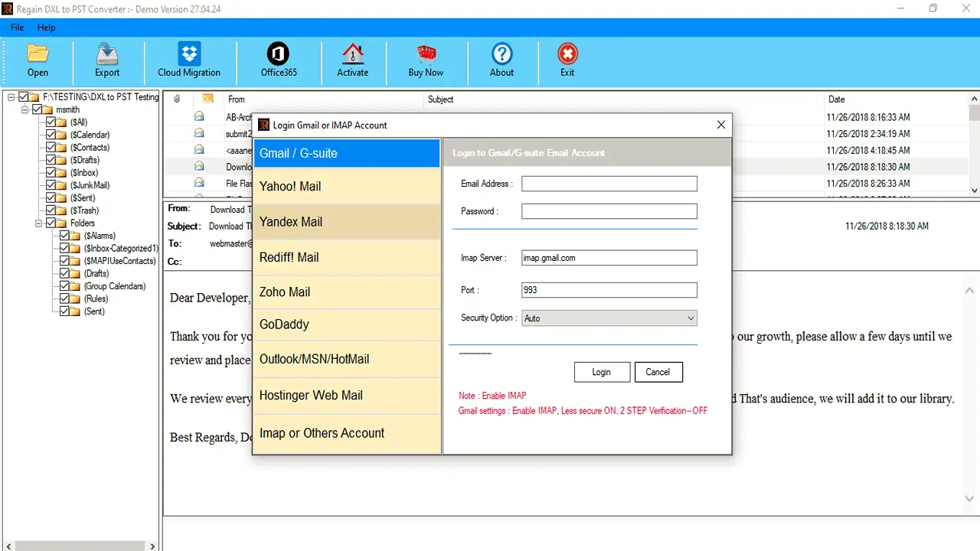
Task: Select Gmail / G-suite account type
Action: pos(347,153)
